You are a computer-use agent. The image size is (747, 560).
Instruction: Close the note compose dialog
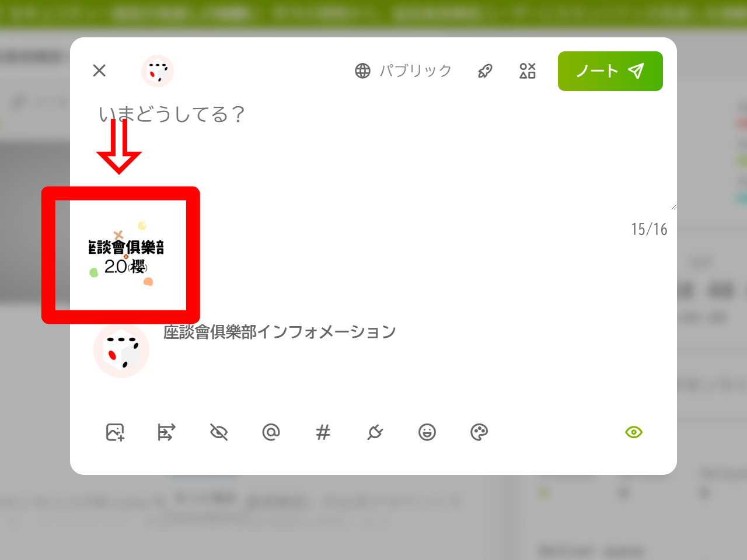pyautogui.click(x=99, y=71)
